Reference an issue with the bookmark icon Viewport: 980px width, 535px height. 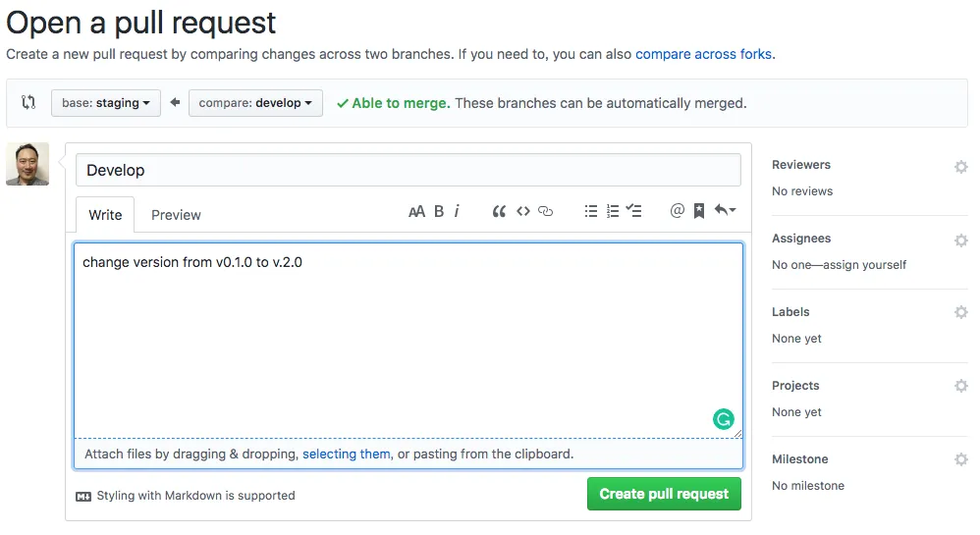point(699,211)
